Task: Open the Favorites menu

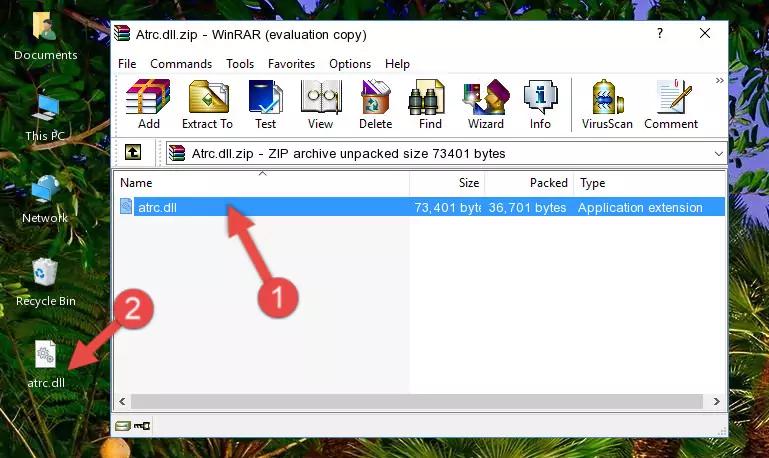Action: coord(291,64)
